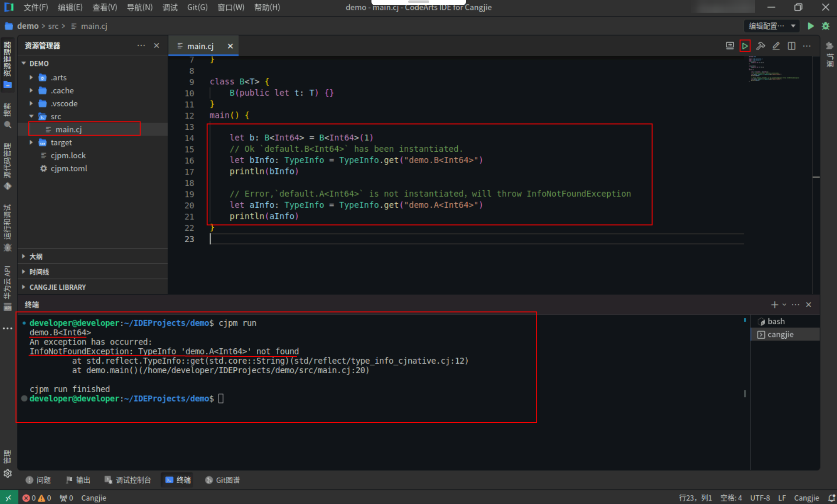Run the main.cj file from editor toolbar

745,46
